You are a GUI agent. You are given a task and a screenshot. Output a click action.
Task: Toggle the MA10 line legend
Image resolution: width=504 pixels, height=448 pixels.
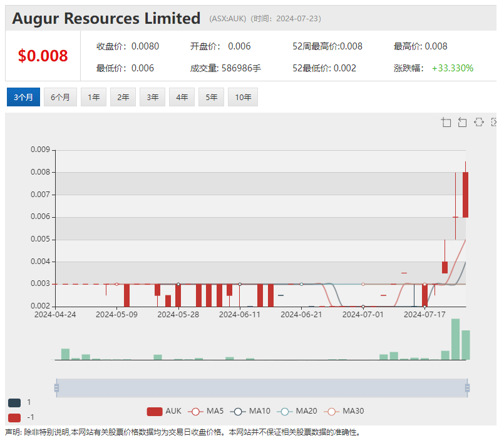tap(250, 411)
